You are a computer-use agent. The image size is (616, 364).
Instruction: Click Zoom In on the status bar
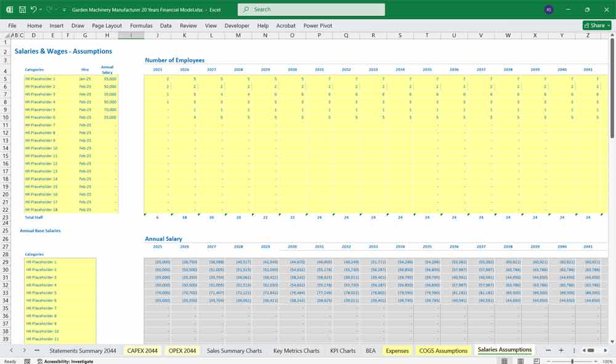(596, 360)
